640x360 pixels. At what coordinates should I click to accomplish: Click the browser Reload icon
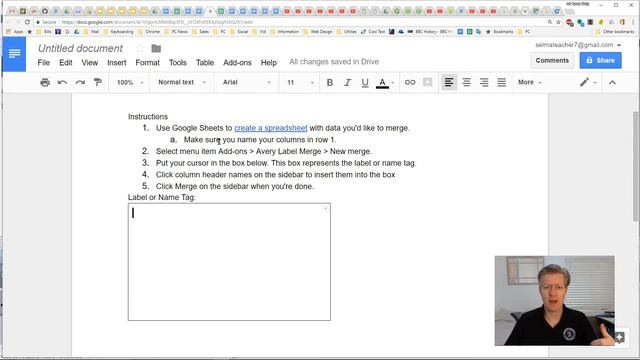pos(27,22)
